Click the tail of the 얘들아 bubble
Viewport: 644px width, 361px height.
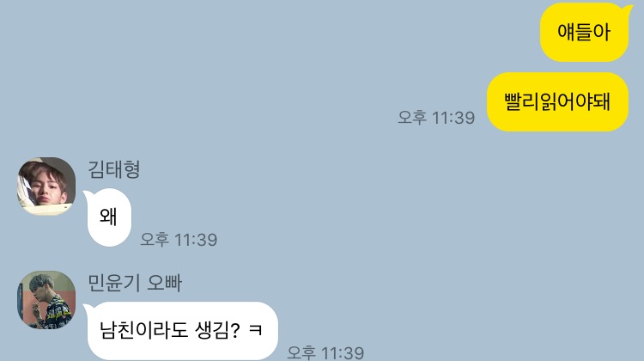click(629, 9)
